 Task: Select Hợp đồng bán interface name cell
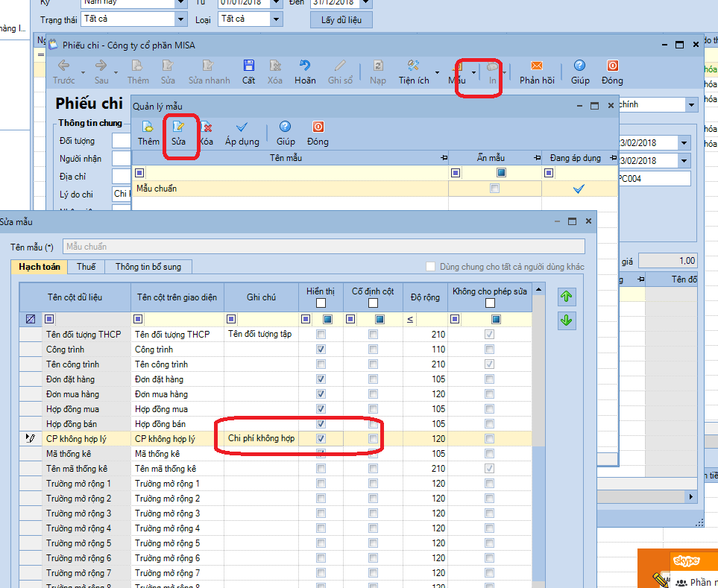[177, 424]
